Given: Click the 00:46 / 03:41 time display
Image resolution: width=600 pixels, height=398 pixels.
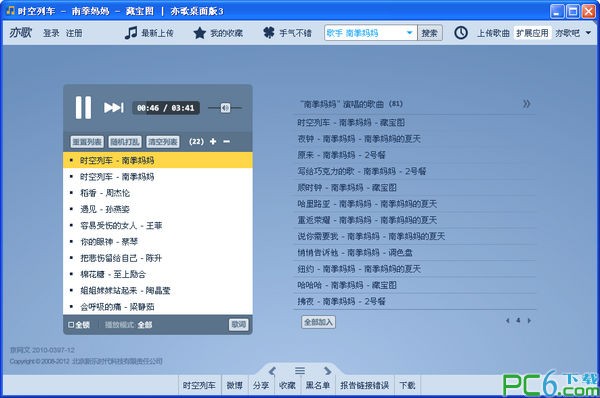Looking at the screenshot, I should coord(165,108).
